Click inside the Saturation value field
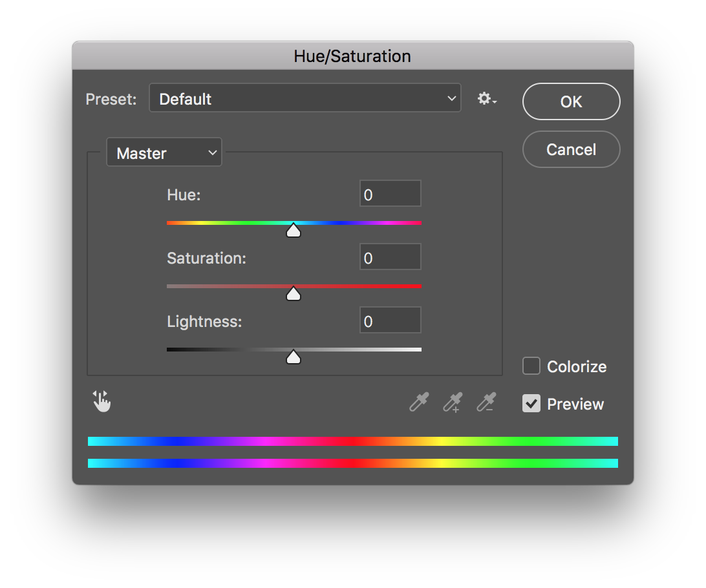This screenshot has width=706, height=588. click(390, 257)
